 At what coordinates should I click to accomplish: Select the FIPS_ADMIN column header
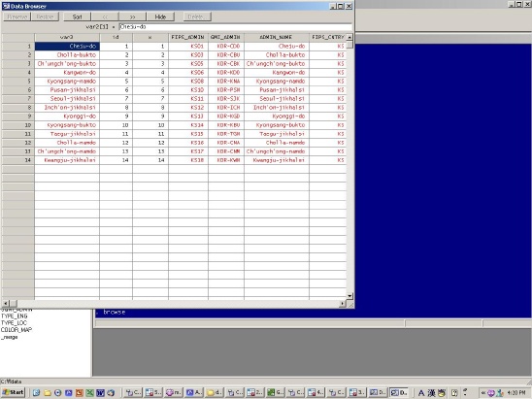click(x=188, y=37)
